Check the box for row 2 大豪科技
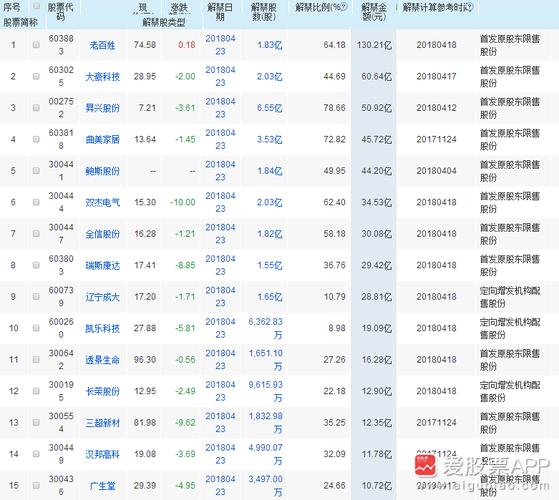 pos(36,76)
